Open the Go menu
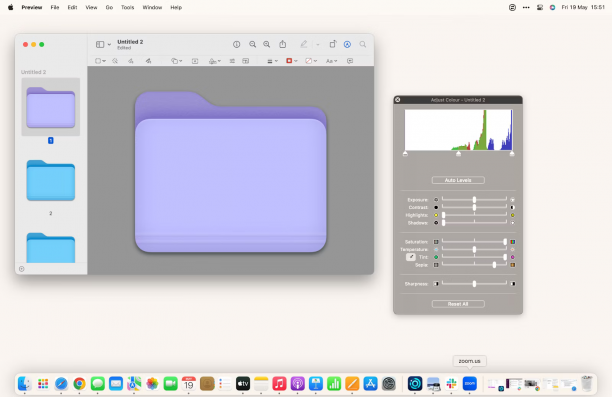612x397 pixels. coord(109,7)
